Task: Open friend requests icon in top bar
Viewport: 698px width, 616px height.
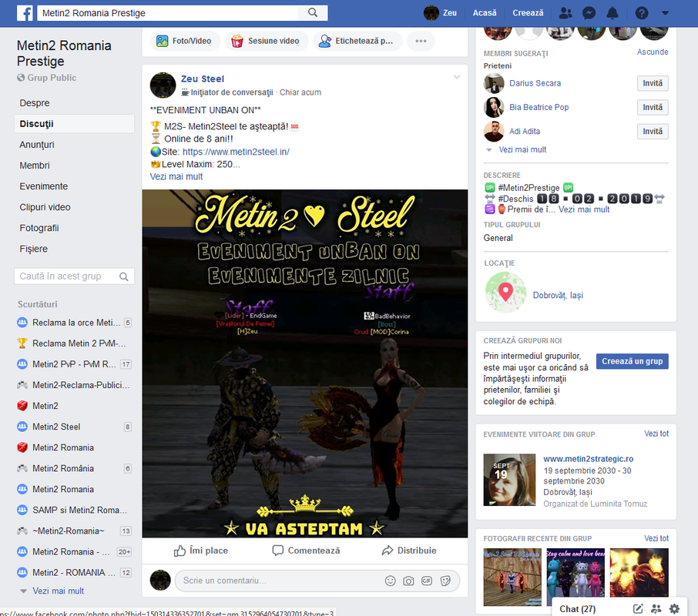Action: point(565,13)
